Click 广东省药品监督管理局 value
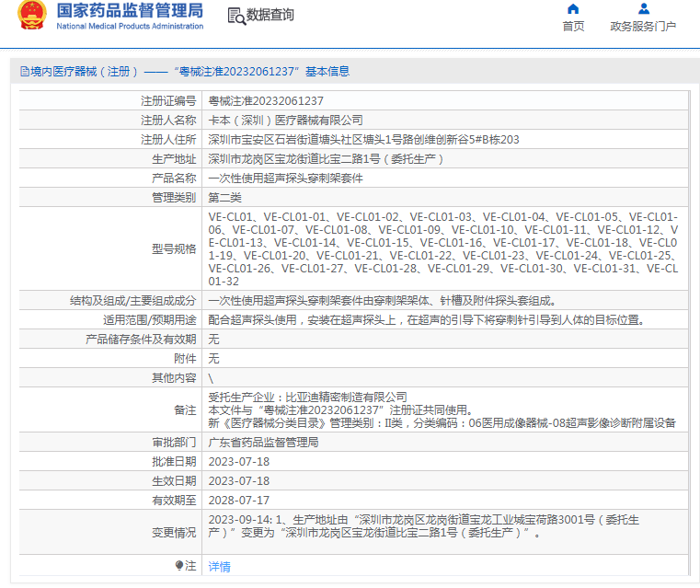The image size is (700, 588). pyautogui.click(x=263, y=443)
